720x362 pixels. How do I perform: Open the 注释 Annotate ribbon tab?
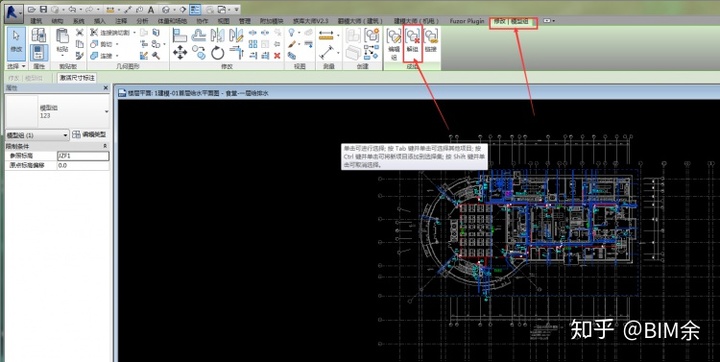coord(121,21)
